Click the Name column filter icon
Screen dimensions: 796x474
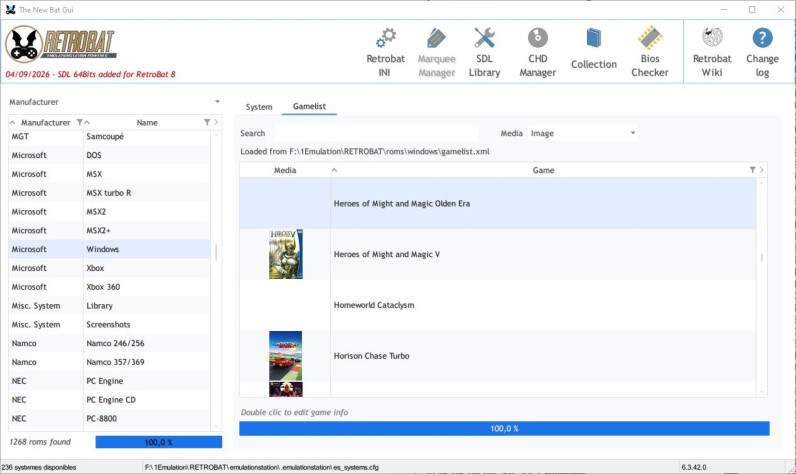(207, 122)
